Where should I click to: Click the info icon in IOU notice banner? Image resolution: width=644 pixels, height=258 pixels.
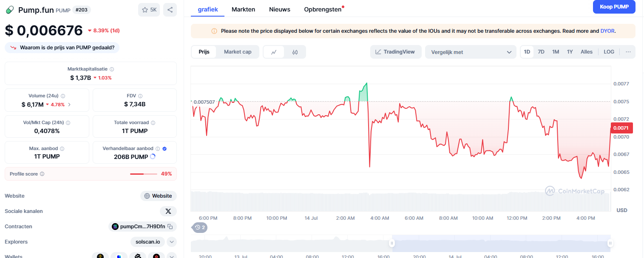pyautogui.click(x=214, y=31)
